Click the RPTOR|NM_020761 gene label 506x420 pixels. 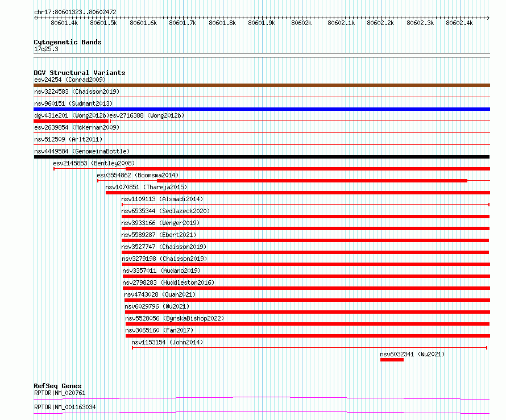click(x=60, y=393)
